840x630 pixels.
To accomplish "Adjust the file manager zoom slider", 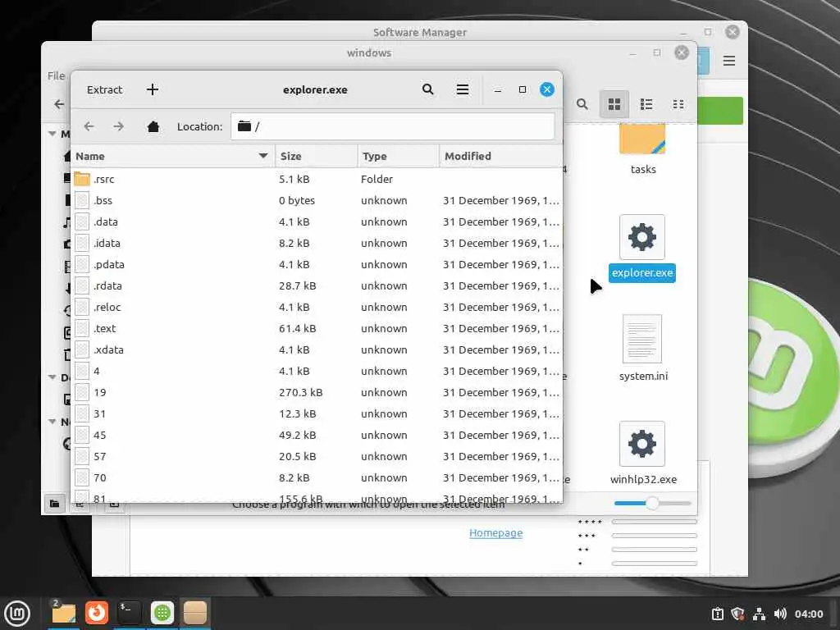I will click(652, 503).
